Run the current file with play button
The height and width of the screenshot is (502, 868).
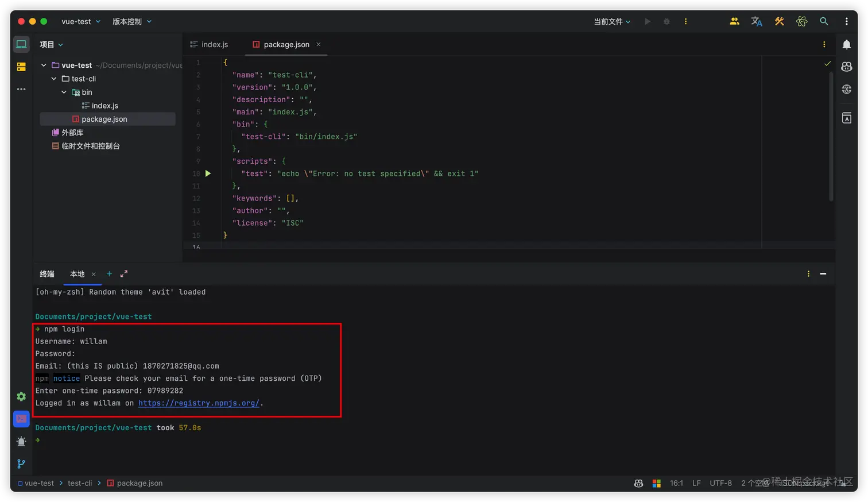tap(648, 21)
